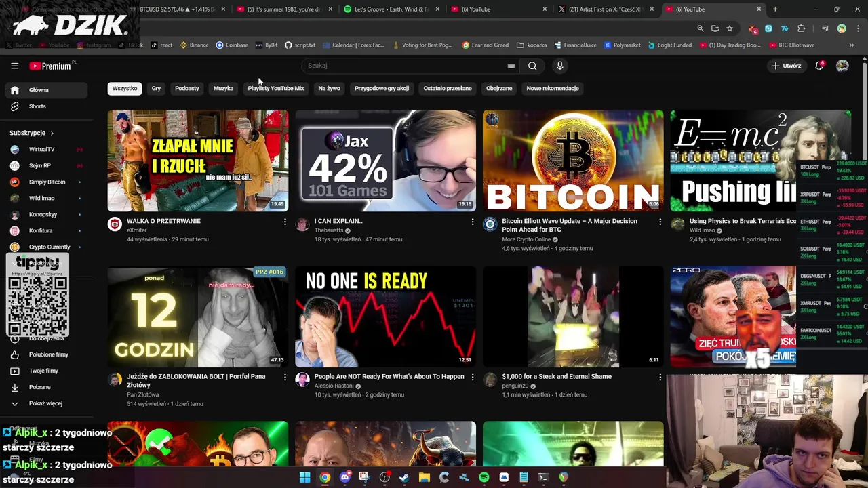Select Przygodowe gry akcji chip
Screen dimensions: 868x488
click(382, 88)
